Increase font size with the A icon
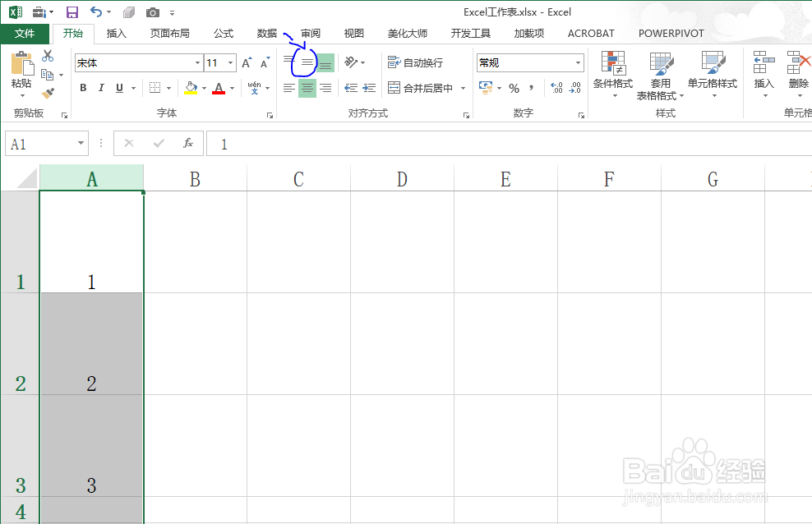The width and height of the screenshot is (812, 524). (x=245, y=61)
